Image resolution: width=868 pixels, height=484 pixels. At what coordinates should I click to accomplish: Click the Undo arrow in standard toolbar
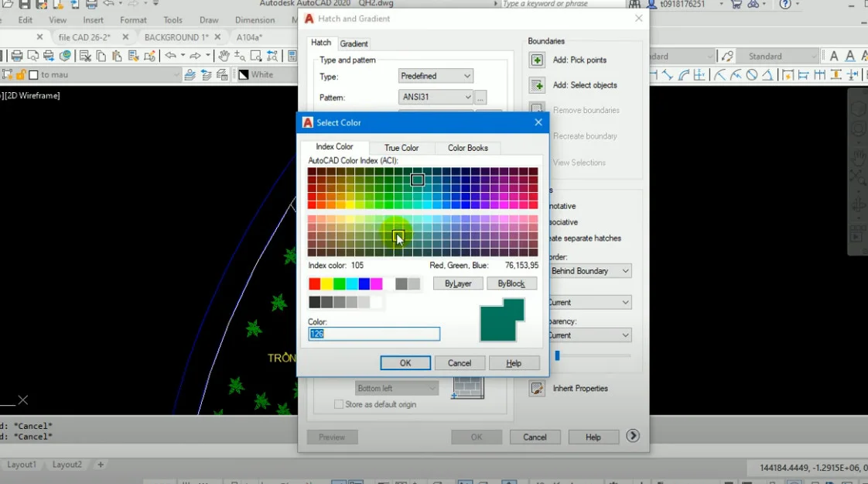[x=170, y=56]
